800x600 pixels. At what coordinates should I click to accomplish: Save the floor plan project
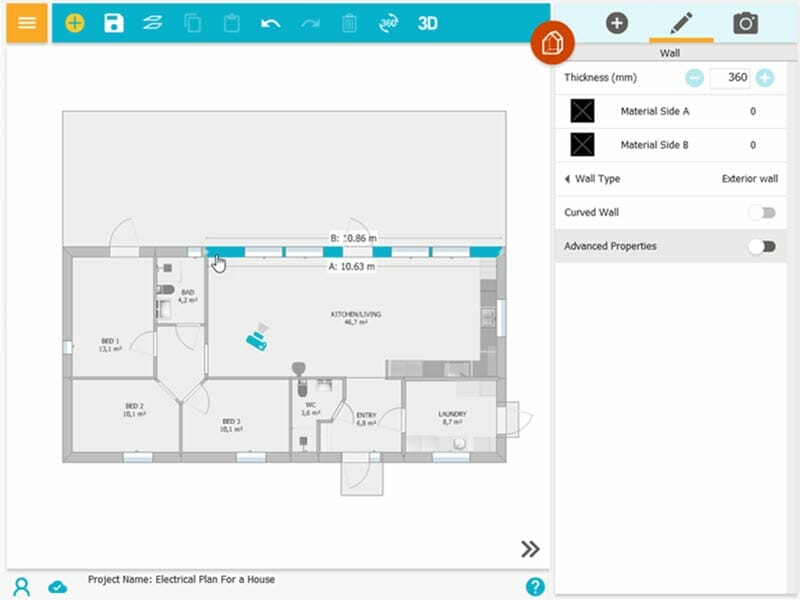tap(113, 22)
